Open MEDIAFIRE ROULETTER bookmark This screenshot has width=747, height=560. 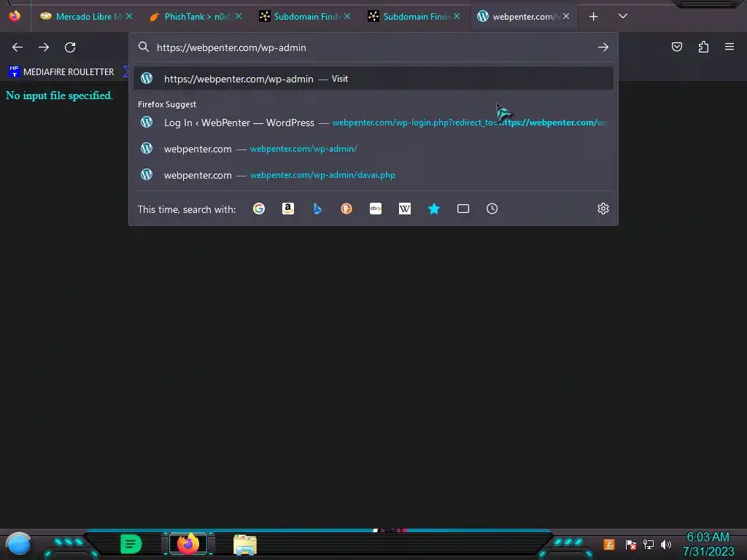61,72
